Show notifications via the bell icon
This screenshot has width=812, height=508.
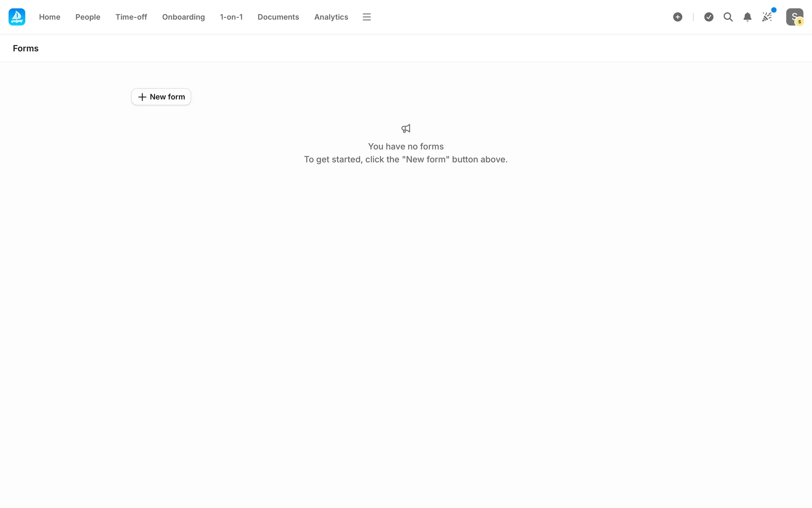(x=747, y=17)
